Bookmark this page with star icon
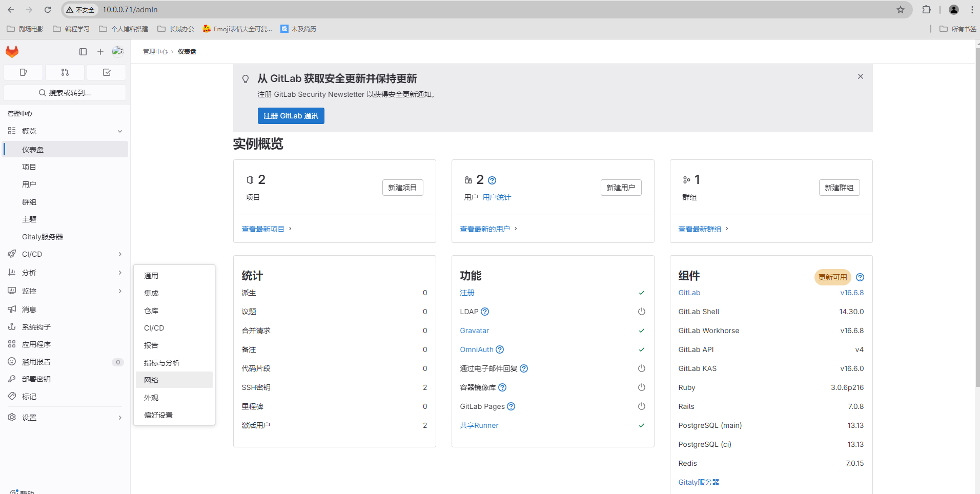 (x=901, y=10)
